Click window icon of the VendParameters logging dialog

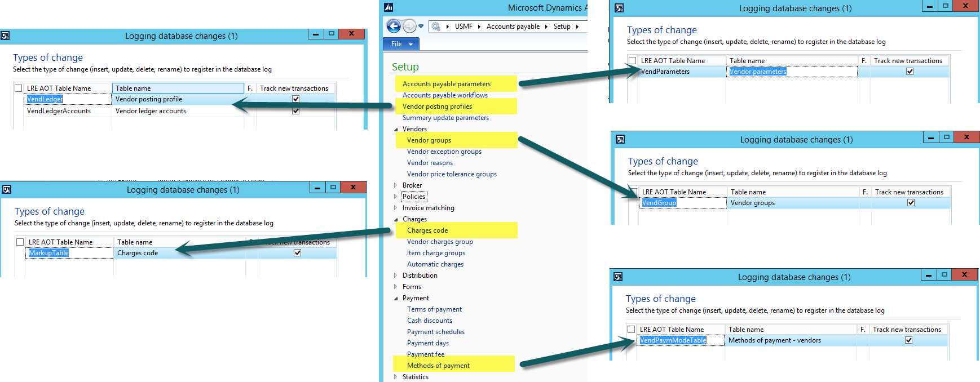click(x=619, y=8)
